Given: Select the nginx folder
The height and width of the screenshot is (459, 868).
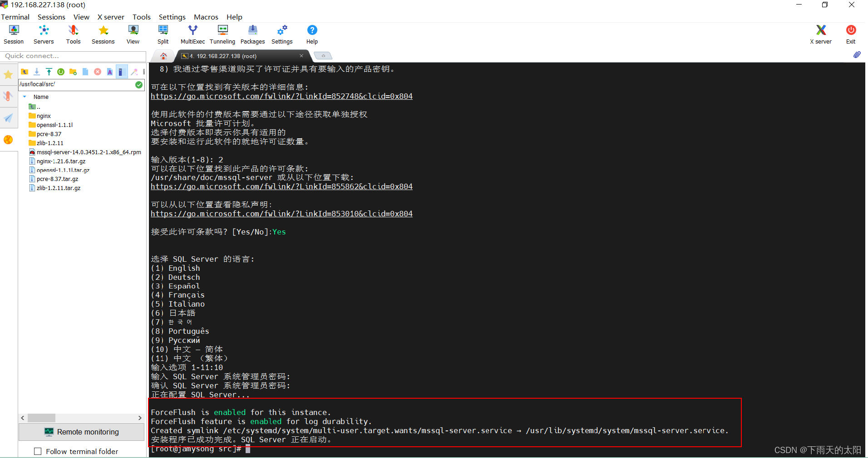Looking at the screenshot, I should click(40, 116).
